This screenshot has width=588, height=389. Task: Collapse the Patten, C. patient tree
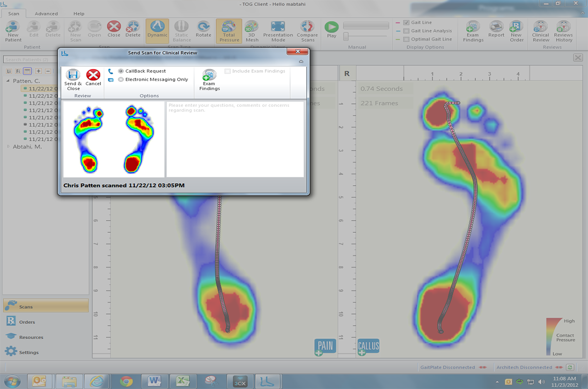(x=8, y=81)
